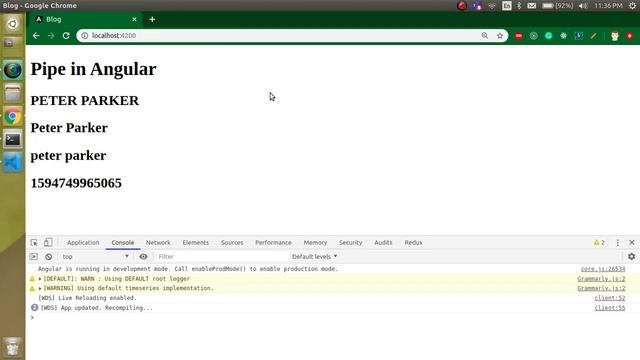Activate DevTools inspect element picker
Screen dimensions: 640x360
point(34,242)
